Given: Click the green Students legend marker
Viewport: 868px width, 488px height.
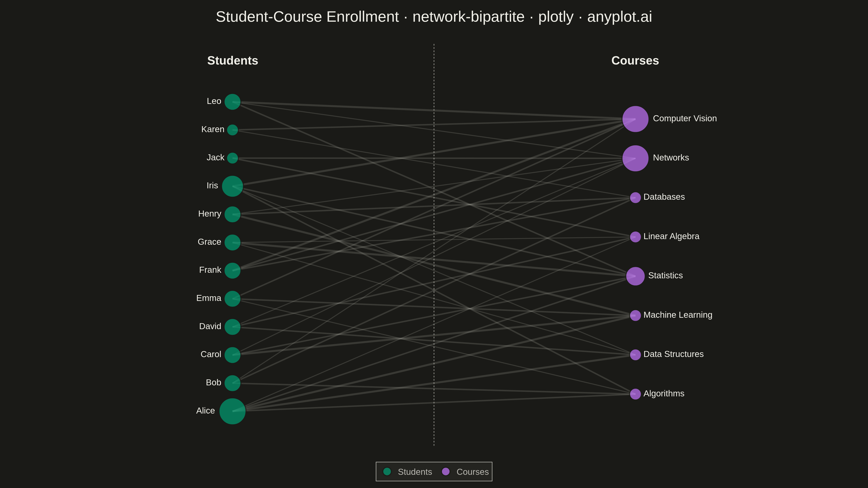Looking at the screenshot, I should (387, 472).
